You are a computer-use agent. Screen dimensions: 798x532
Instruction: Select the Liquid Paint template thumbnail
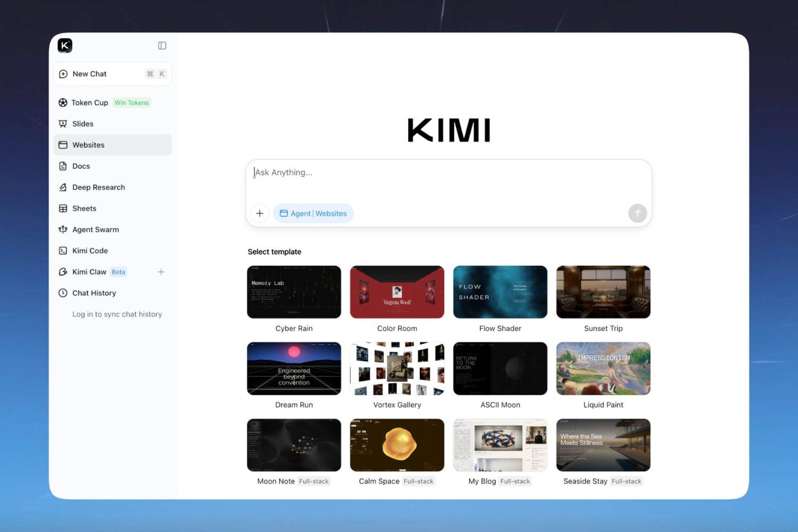click(x=603, y=369)
